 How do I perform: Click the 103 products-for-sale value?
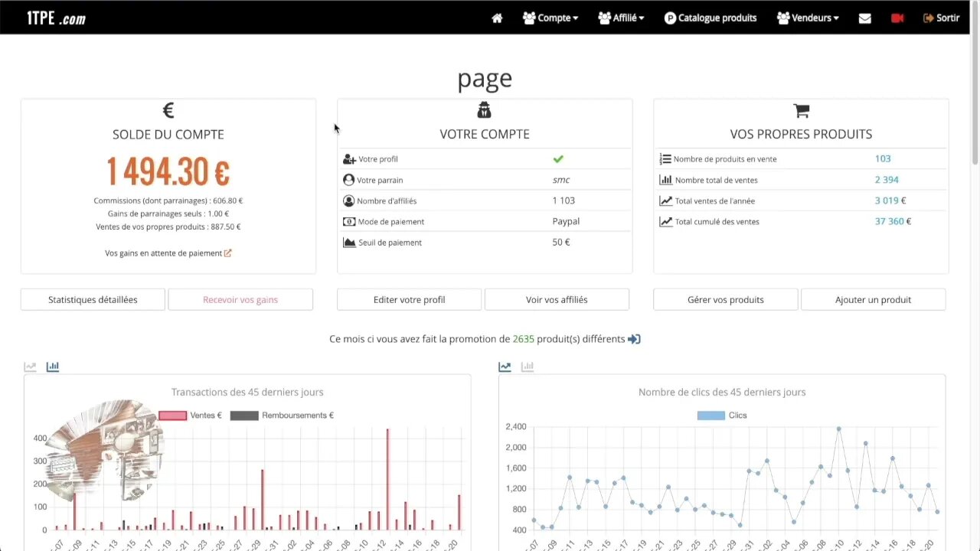click(883, 158)
